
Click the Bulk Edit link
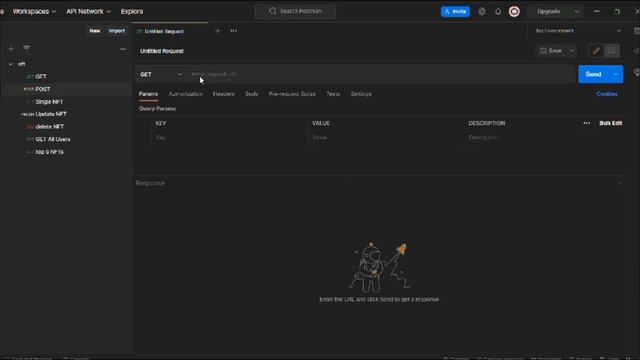[x=611, y=123]
